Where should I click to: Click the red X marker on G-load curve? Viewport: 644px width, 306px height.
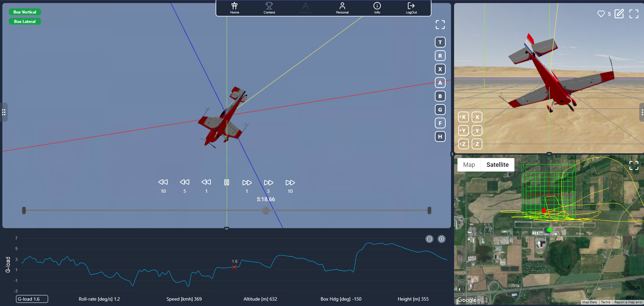(x=234, y=267)
